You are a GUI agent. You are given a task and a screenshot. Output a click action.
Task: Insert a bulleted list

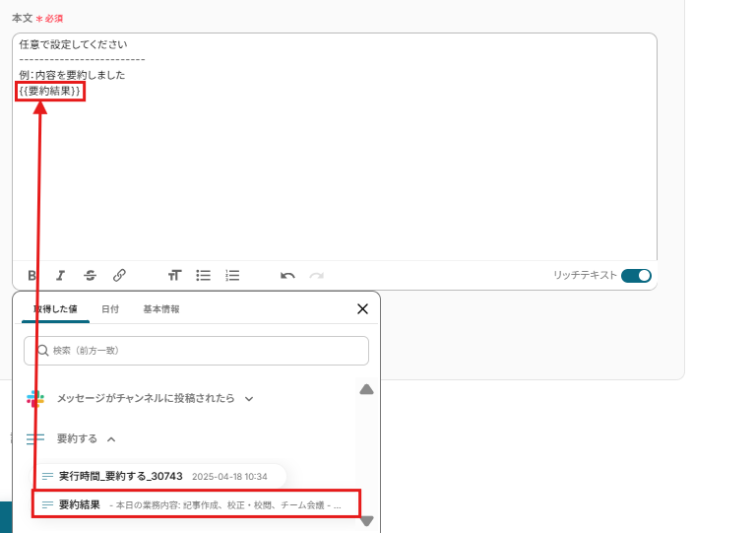click(x=204, y=276)
